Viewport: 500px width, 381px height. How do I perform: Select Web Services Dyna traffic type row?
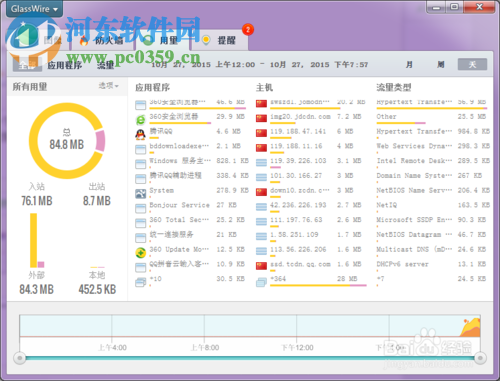coord(433,147)
